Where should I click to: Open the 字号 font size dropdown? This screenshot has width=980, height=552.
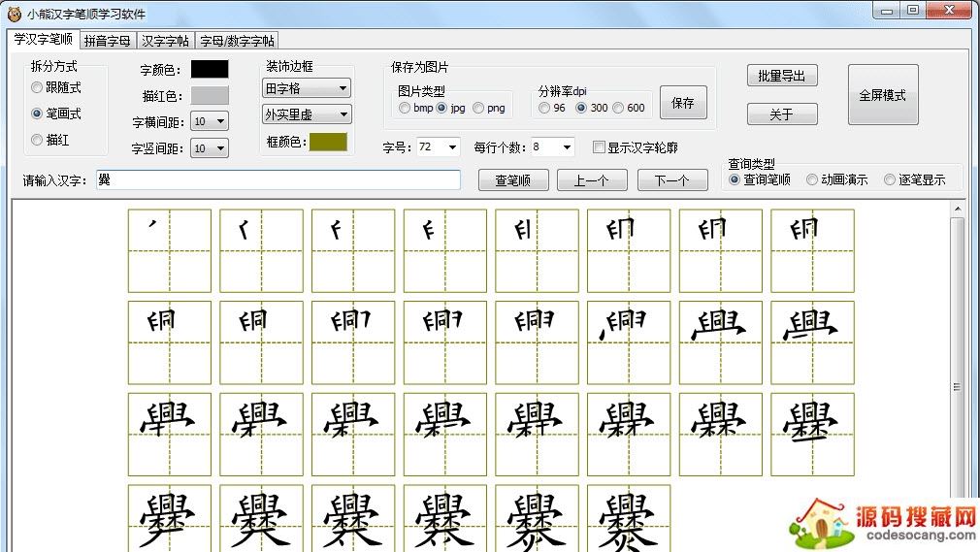click(x=438, y=147)
